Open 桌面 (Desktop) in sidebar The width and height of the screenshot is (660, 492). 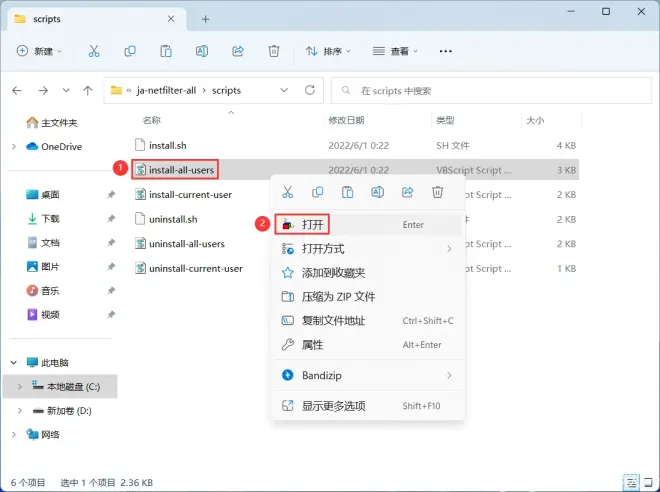[43, 194]
